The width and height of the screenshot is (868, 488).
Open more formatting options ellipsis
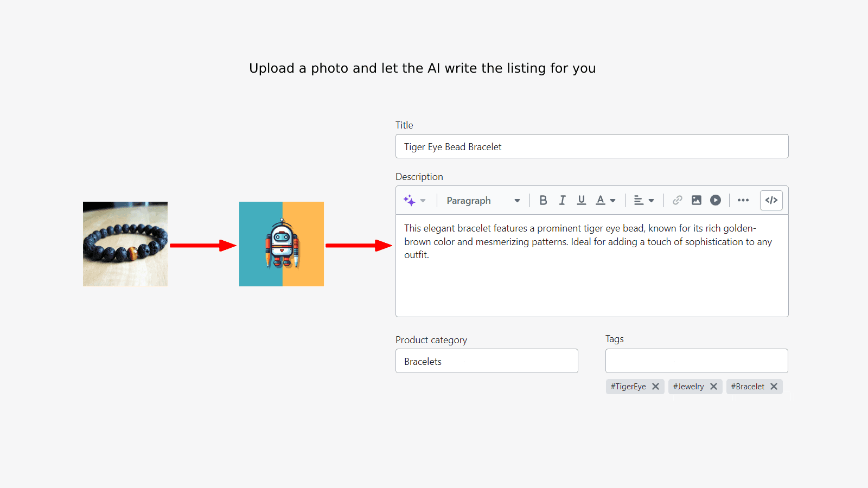point(743,201)
